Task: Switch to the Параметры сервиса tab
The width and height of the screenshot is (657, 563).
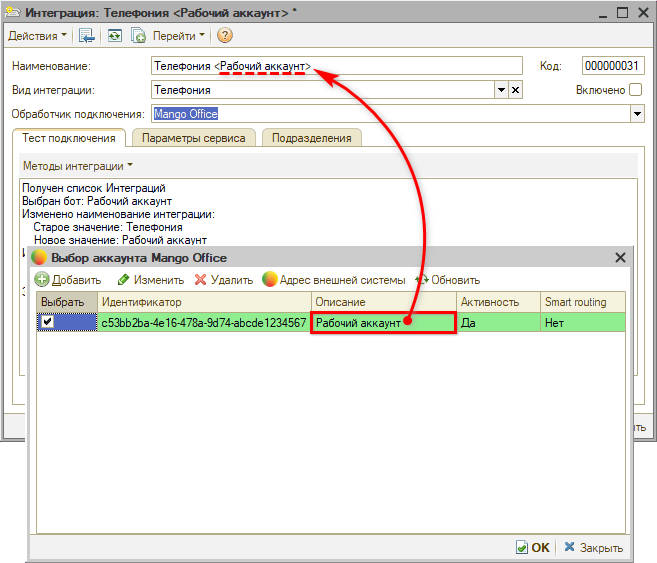Action: point(193,138)
